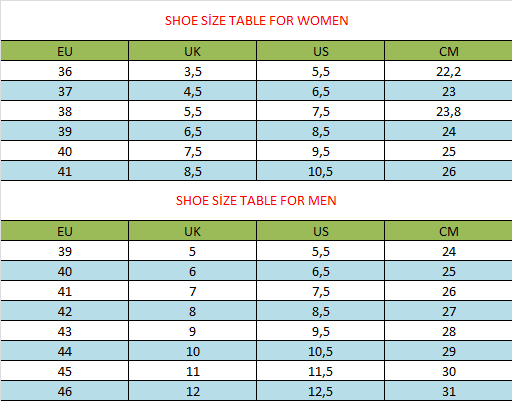Click the women's table US header cell
The height and width of the screenshot is (402, 512).
point(320,51)
